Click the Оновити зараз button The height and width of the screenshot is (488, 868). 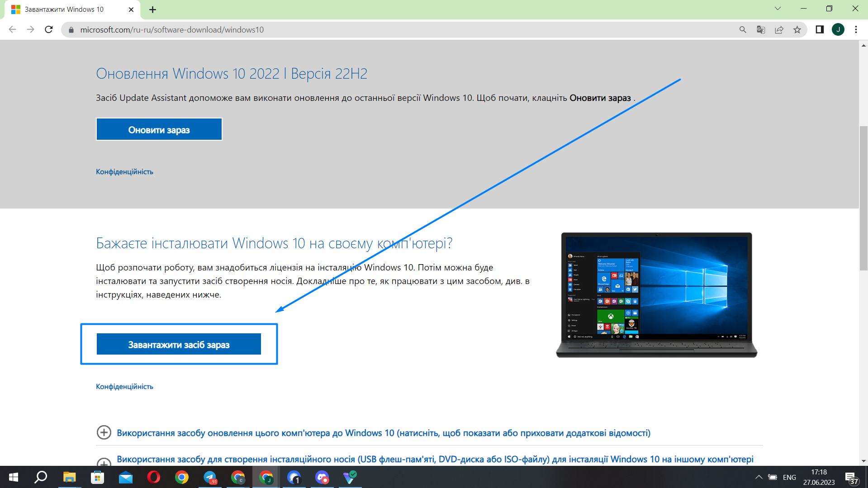point(159,129)
